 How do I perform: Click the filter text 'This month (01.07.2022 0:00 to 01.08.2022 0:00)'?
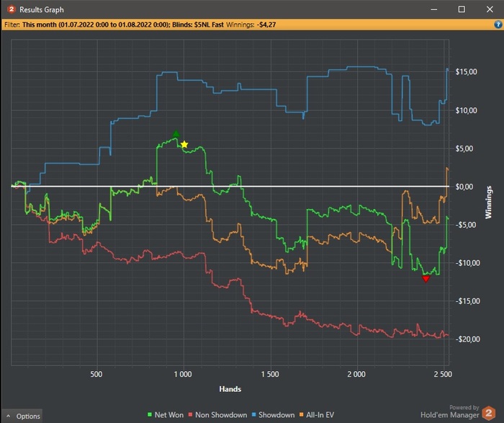click(x=96, y=25)
